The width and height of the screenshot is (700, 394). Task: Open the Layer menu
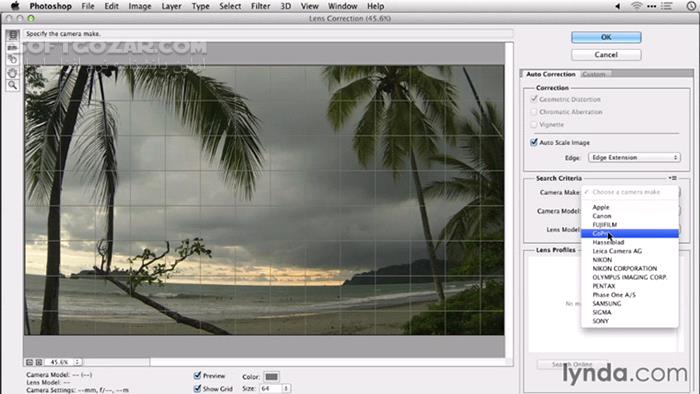tap(171, 6)
